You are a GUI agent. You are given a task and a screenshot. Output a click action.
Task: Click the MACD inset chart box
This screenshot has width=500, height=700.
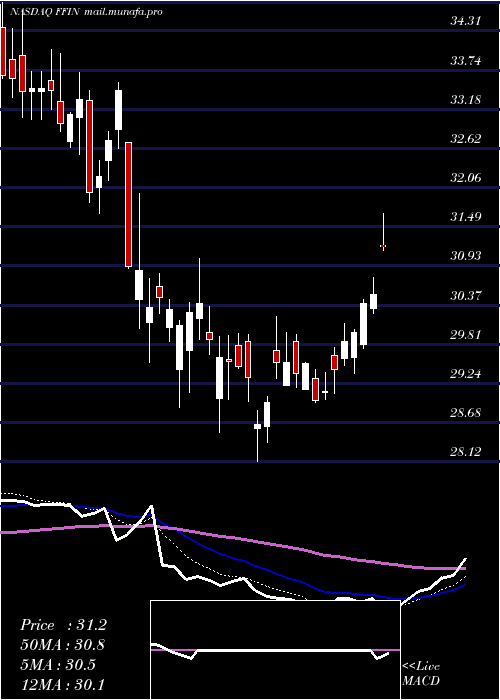coord(275,650)
